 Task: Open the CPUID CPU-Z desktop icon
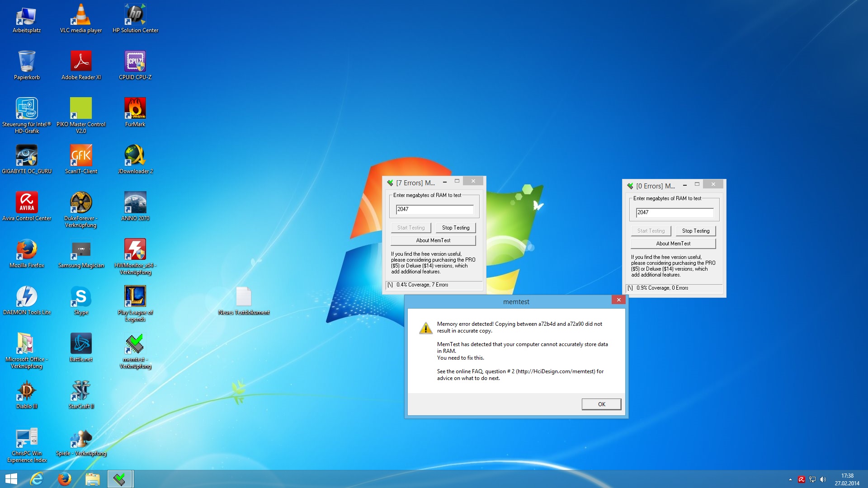(x=135, y=61)
